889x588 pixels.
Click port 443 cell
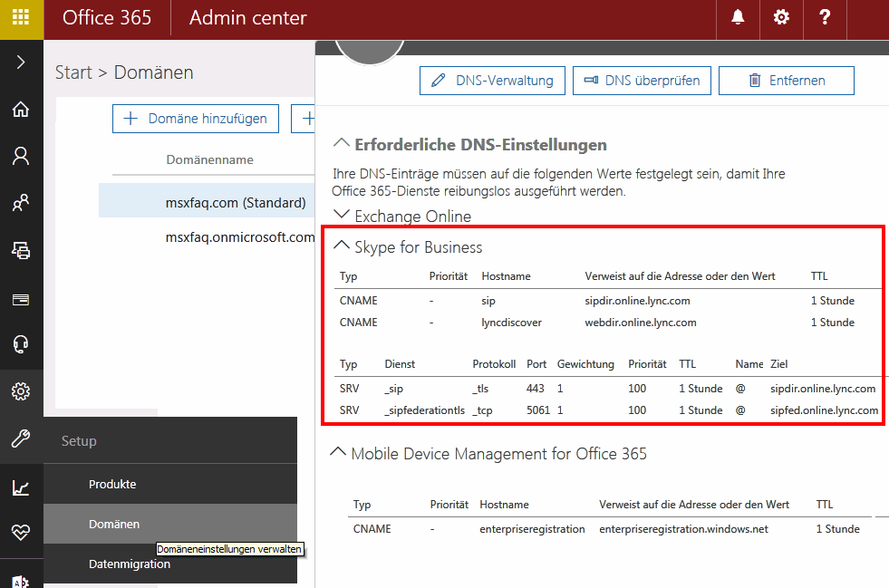[x=536, y=389]
